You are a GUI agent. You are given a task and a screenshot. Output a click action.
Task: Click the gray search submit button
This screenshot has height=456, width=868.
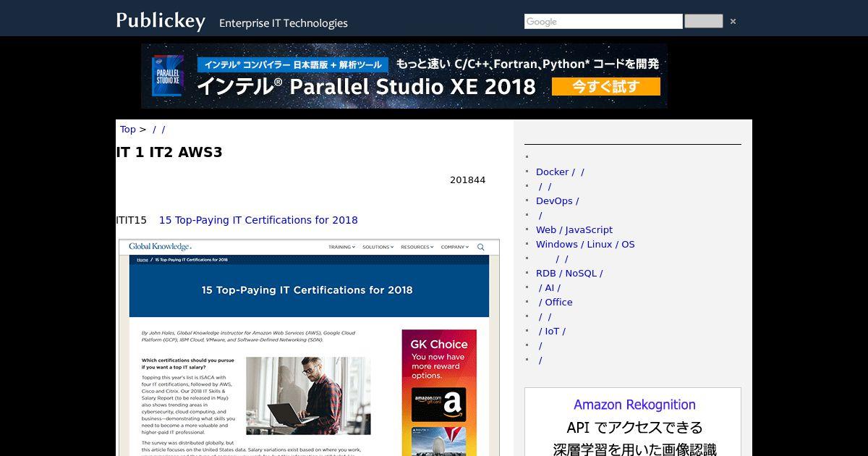point(703,21)
